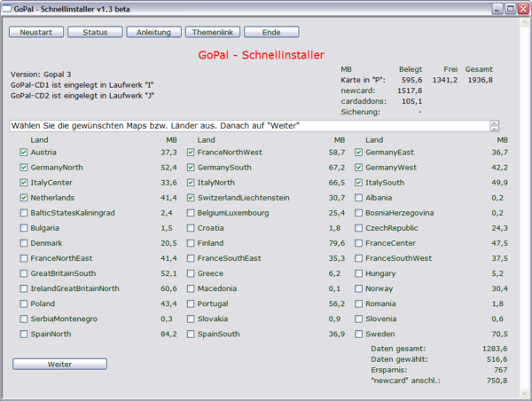
Task: Maximize the GoPal Schnellinstaller window
Action: (x=510, y=9)
